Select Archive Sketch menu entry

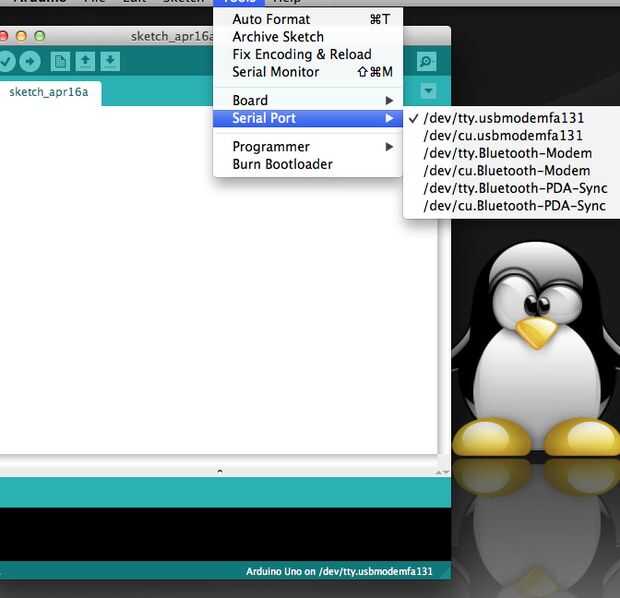click(308, 37)
